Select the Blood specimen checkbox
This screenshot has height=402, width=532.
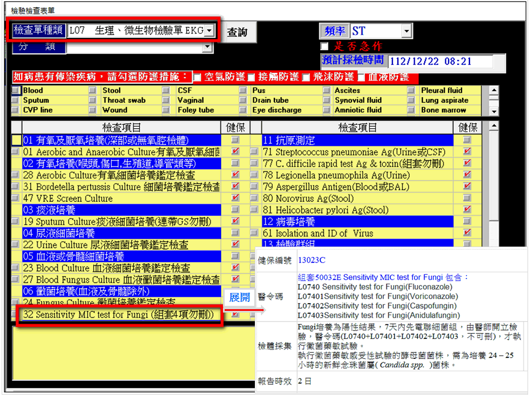16,91
